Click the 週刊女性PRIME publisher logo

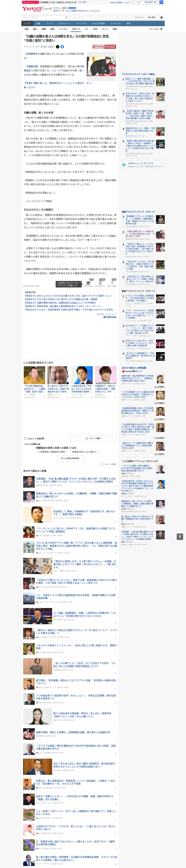[104, 47]
